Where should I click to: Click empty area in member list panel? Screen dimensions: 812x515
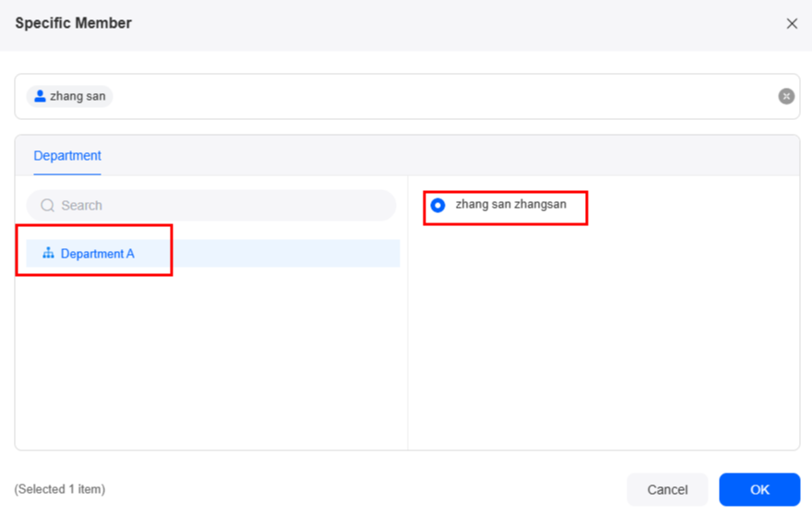click(x=603, y=337)
